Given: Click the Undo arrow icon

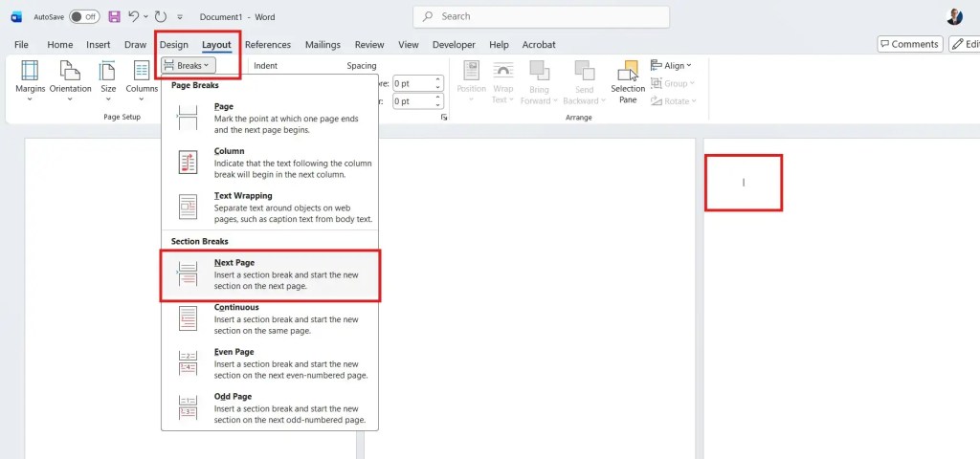Looking at the screenshot, I should [x=133, y=17].
